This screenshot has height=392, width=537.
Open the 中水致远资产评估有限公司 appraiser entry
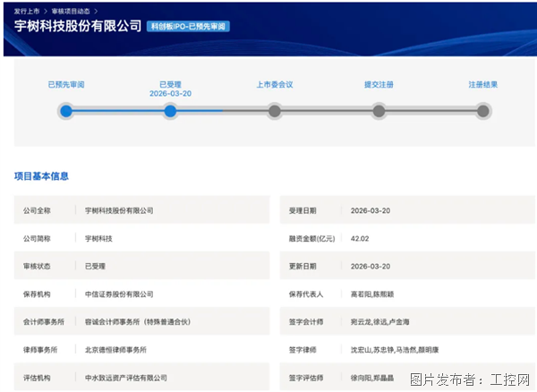point(125,378)
